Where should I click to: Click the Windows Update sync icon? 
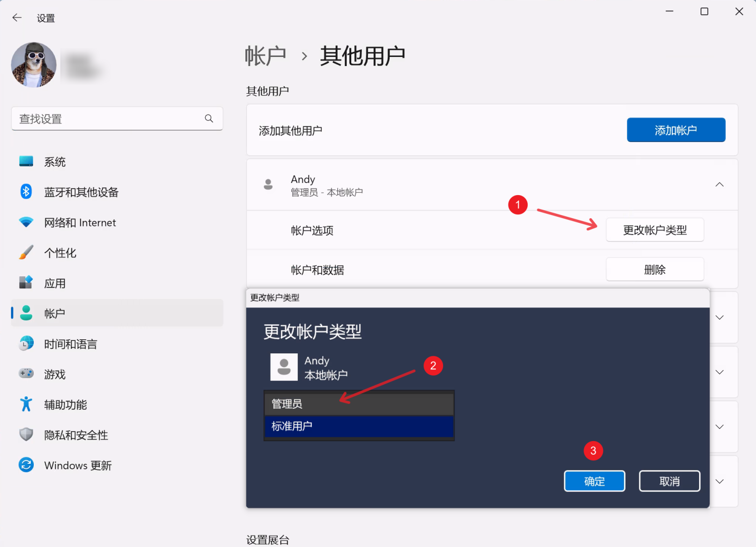26,465
